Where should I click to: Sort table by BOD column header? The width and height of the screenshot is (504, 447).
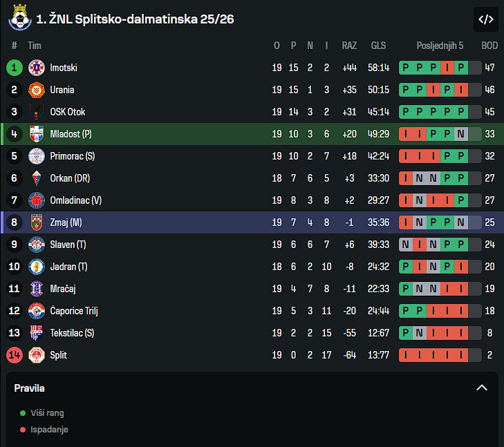(x=489, y=46)
